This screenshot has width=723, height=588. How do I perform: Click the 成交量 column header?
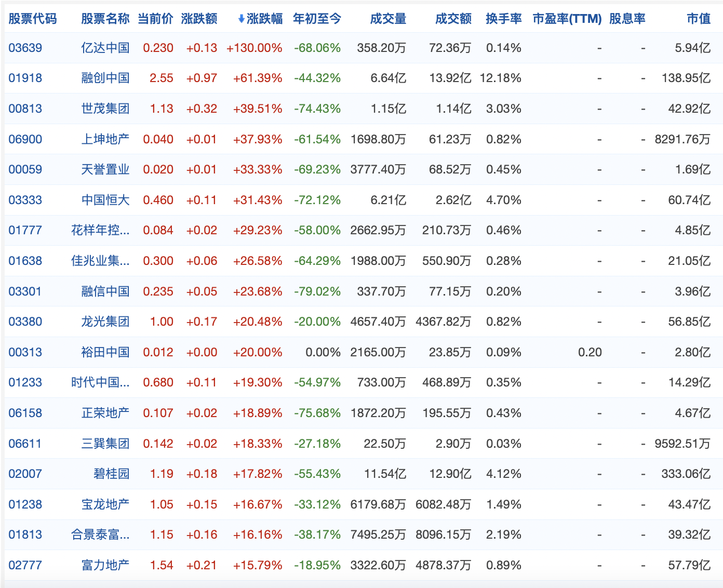point(388,19)
